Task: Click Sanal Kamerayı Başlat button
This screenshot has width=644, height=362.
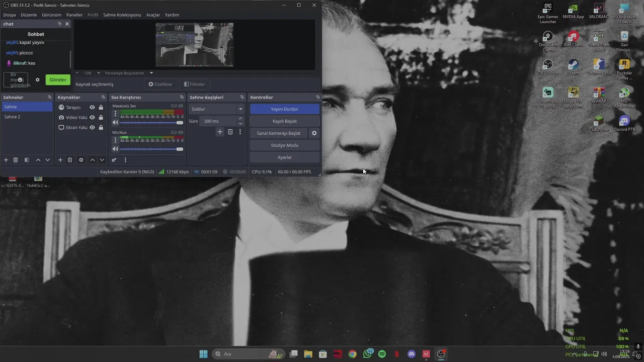Action: pyautogui.click(x=279, y=133)
